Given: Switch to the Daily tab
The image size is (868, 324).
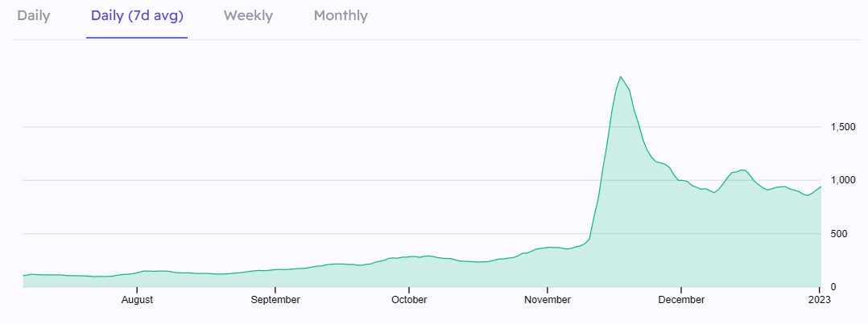Looking at the screenshot, I should (33, 16).
